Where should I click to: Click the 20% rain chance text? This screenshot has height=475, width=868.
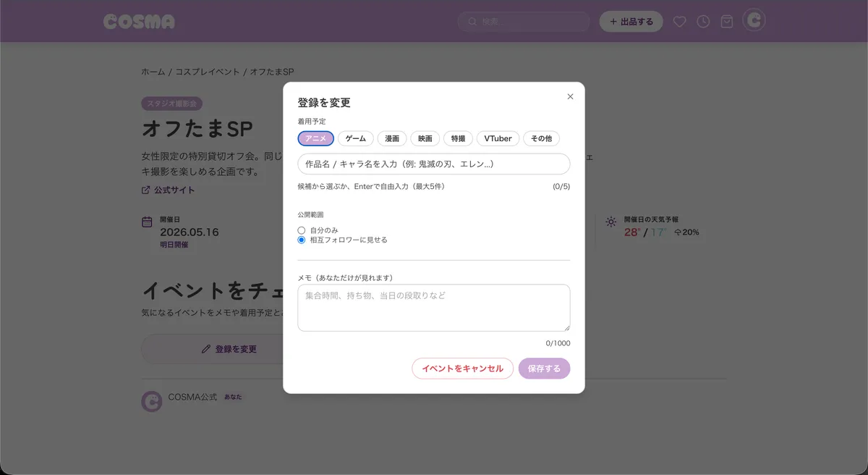point(690,232)
